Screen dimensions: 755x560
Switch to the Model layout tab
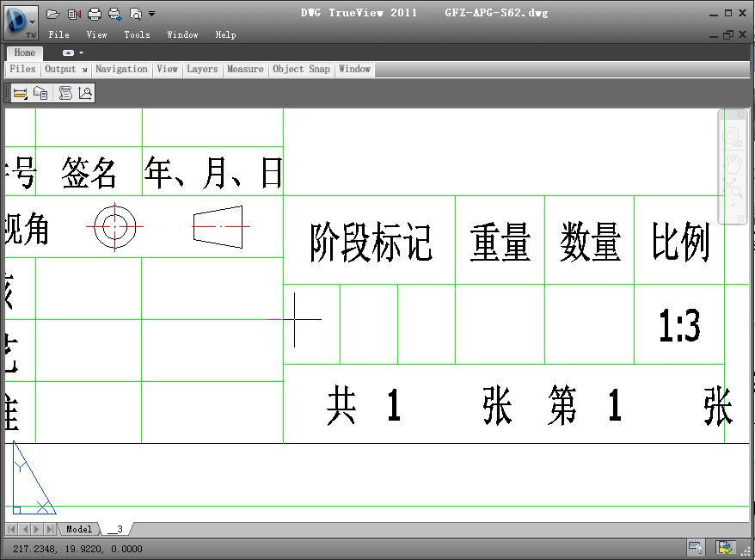(79, 529)
